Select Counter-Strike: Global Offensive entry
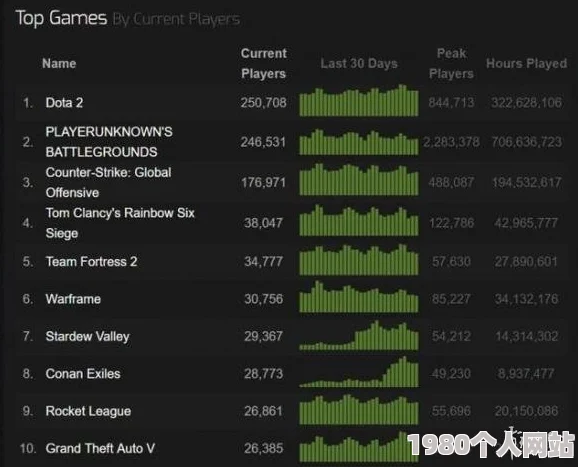Screen dimensions: 578x467 pyautogui.click(x=108, y=182)
